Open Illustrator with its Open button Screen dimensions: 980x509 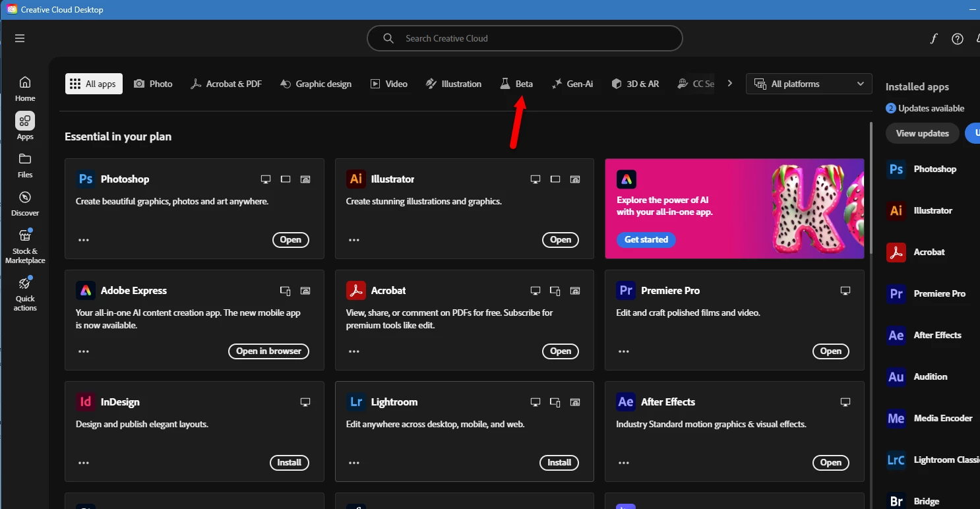tap(561, 240)
